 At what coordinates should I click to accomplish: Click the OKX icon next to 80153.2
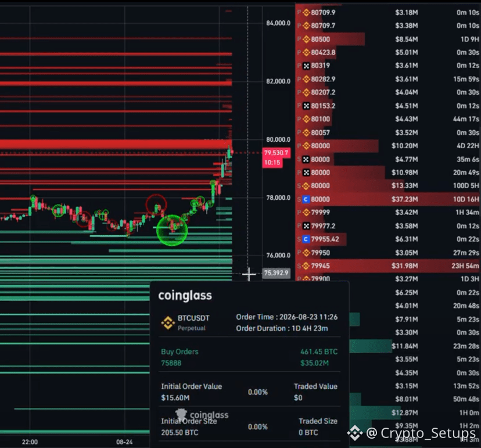306,106
